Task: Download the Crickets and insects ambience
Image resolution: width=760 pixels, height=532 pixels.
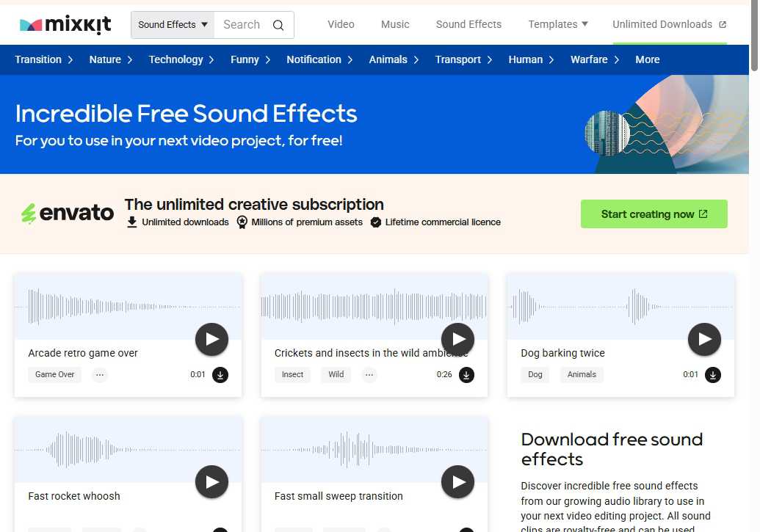Action: click(466, 375)
